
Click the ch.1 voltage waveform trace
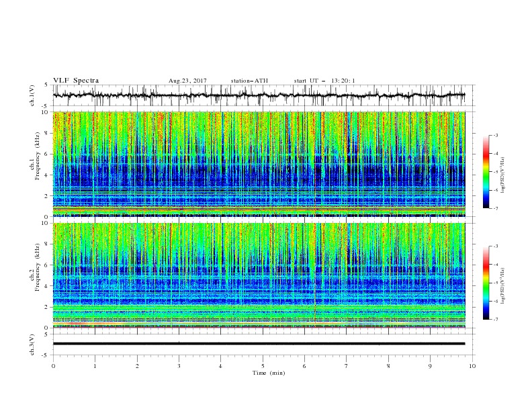(x=259, y=95)
